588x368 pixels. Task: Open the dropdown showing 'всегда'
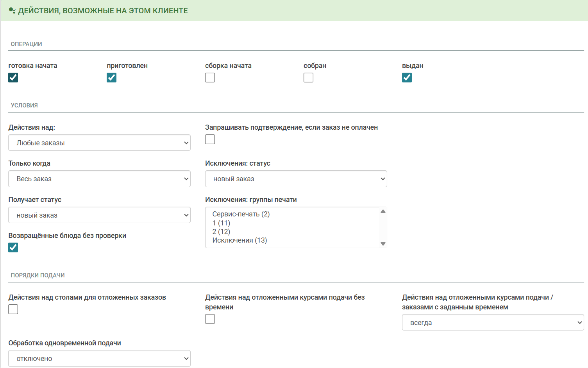coord(493,323)
